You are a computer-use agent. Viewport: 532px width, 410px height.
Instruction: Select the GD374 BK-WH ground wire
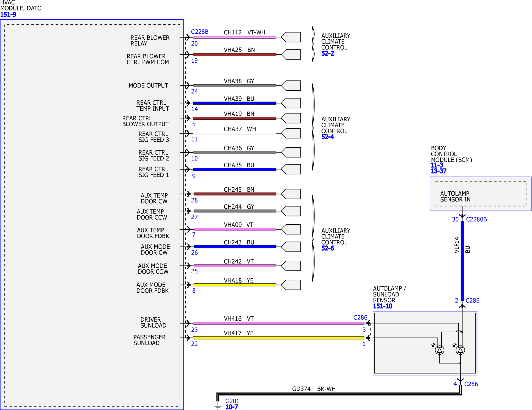click(339, 394)
